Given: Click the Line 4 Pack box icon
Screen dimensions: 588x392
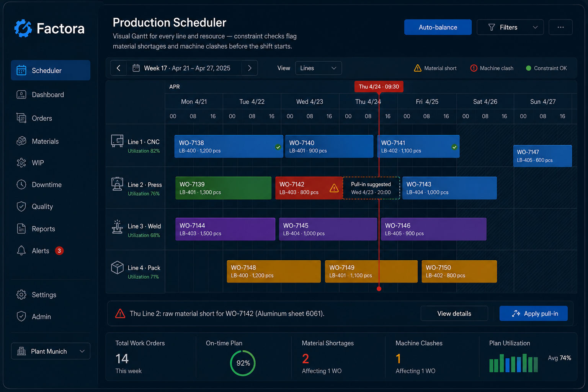Looking at the screenshot, I should point(117,267).
